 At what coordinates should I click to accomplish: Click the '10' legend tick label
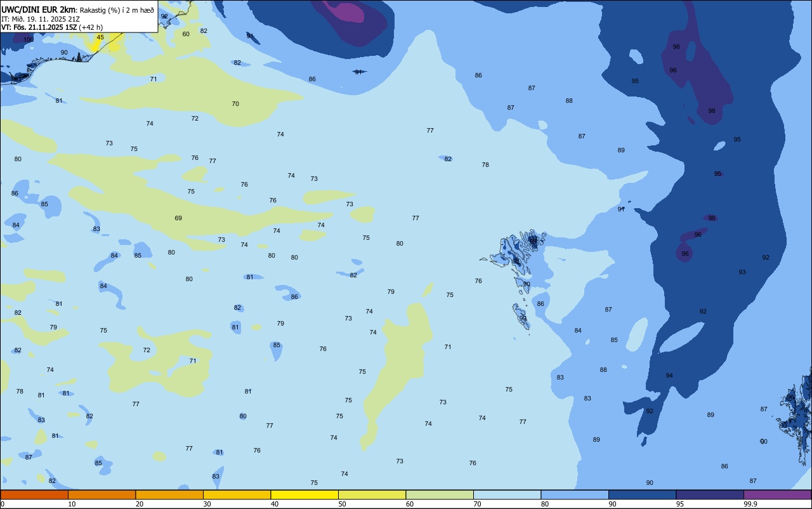(72, 504)
